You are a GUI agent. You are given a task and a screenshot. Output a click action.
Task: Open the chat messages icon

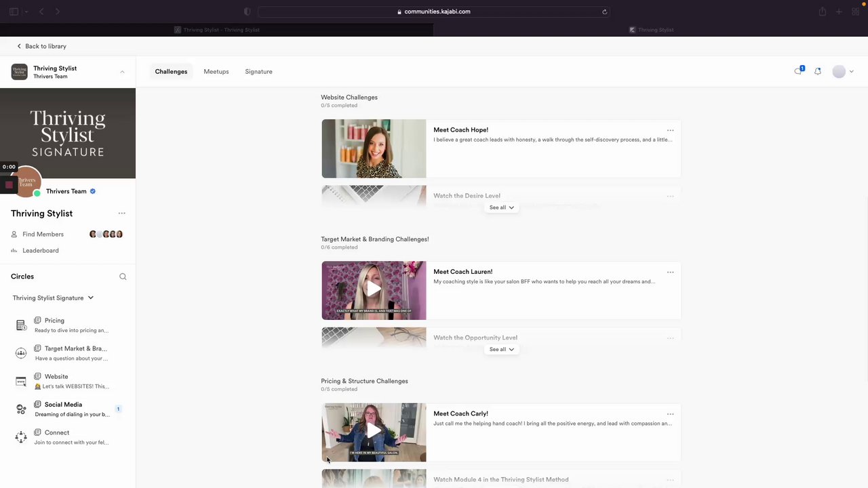click(798, 71)
